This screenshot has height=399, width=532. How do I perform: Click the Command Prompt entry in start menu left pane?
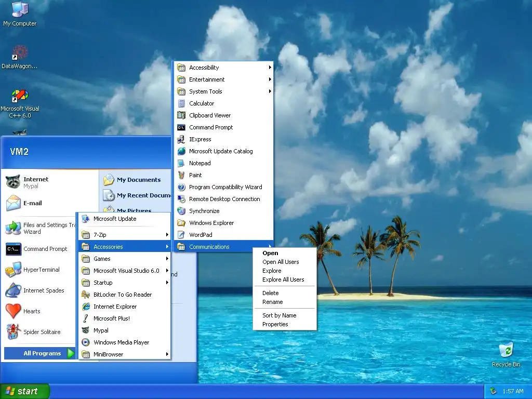point(40,249)
